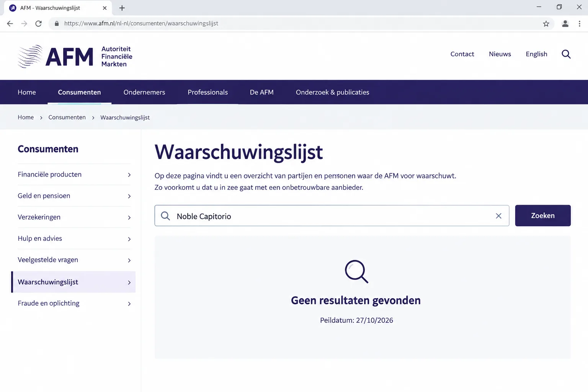Expand the Verzekeringen chevron
588x392 pixels.
pyautogui.click(x=129, y=218)
